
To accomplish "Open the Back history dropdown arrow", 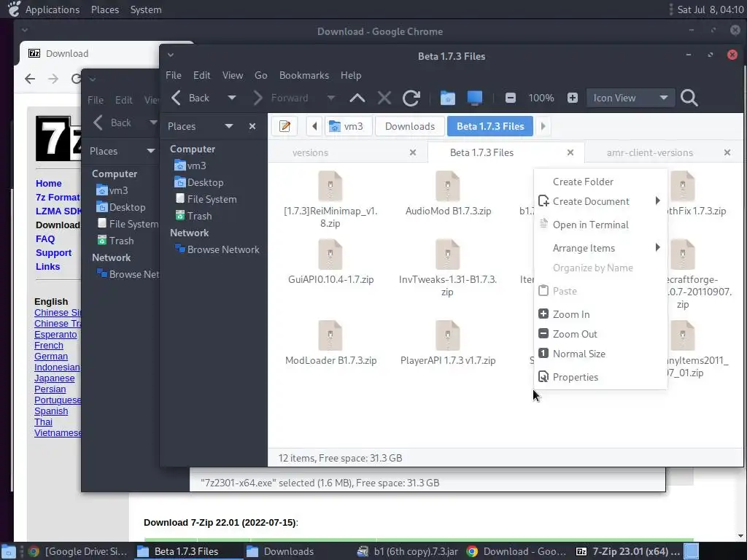I will [x=231, y=98].
